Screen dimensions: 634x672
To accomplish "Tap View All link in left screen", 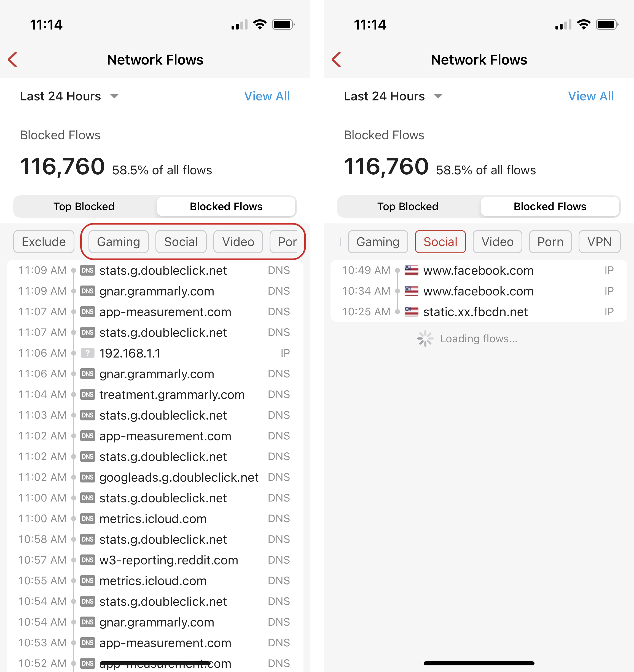I will [267, 96].
